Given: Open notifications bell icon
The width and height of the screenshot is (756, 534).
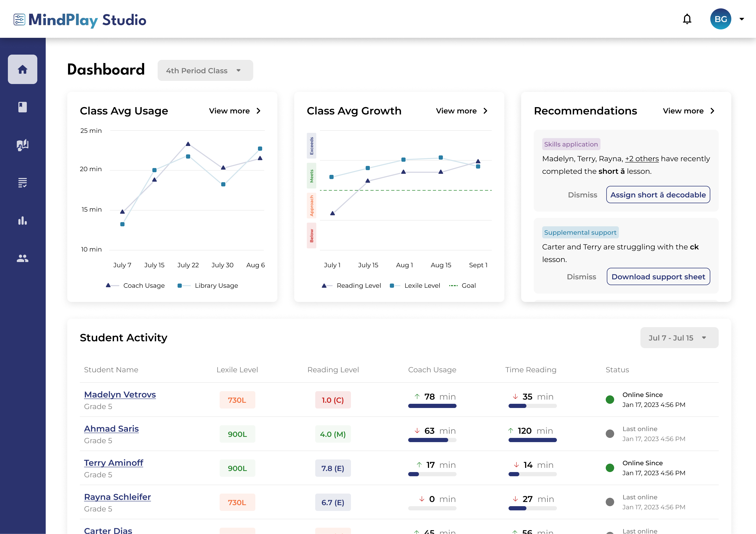Looking at the screenshot, I should click(x=687, y=19).
